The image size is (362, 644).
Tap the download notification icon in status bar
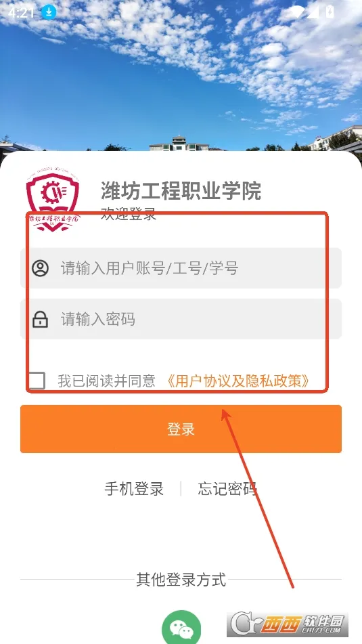(49, 12)
